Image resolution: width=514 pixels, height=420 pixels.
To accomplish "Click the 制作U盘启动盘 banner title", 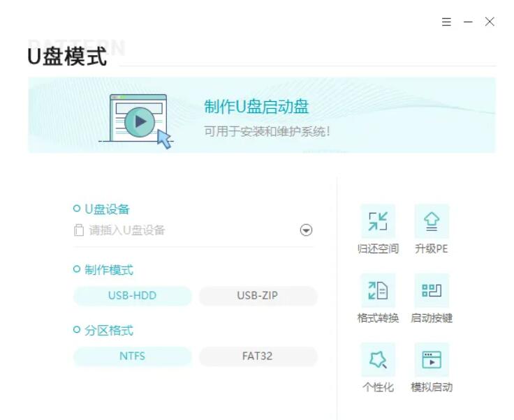I will click(256, 107).
